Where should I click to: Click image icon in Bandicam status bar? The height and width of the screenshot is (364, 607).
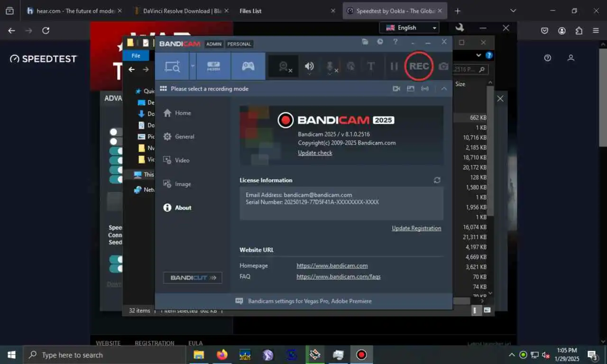click(x=411, y=89)
